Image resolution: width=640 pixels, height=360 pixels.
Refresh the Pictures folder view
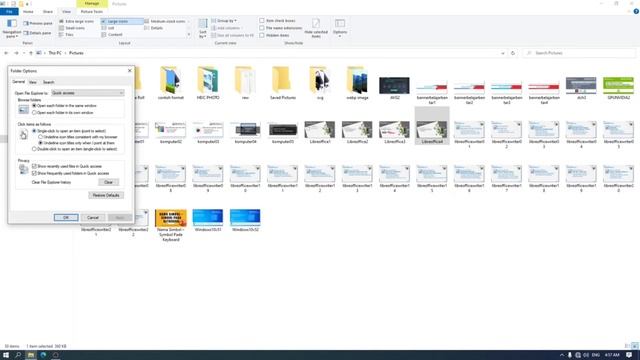(x=513, y=53)
